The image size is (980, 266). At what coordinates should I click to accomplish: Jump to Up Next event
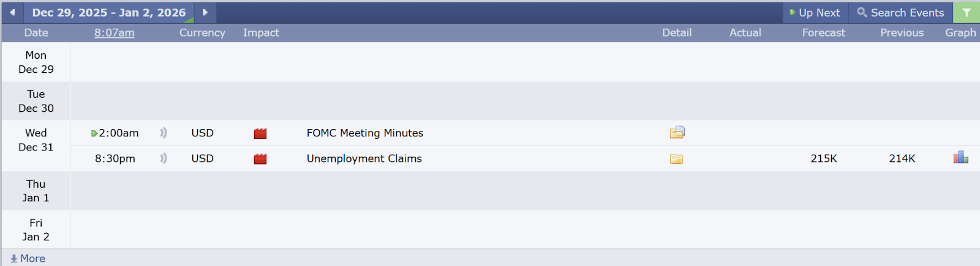pyautogui.click(x=815, y=12)
